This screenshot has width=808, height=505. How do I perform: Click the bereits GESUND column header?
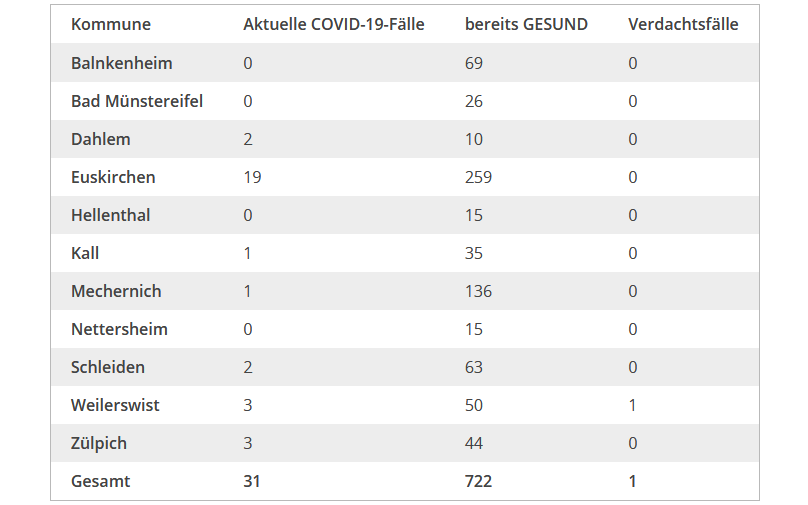[x=526, y=24]
